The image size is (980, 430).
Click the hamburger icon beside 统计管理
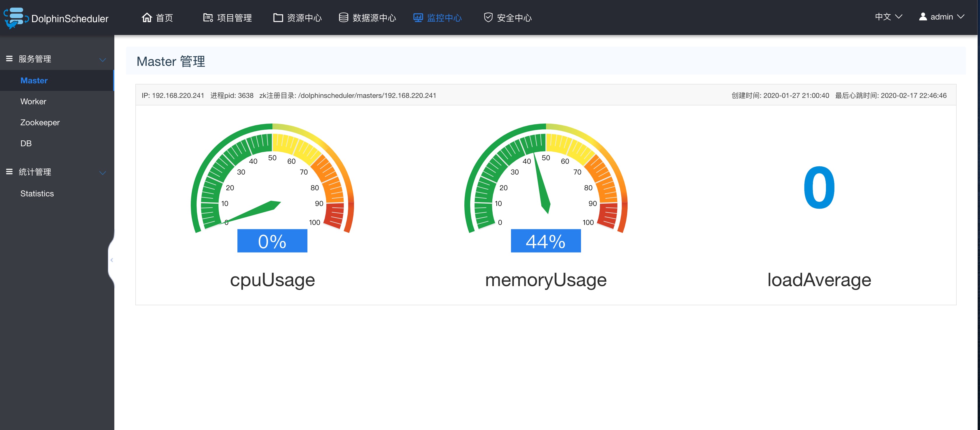pyautogui.click(x=10, y=172)
